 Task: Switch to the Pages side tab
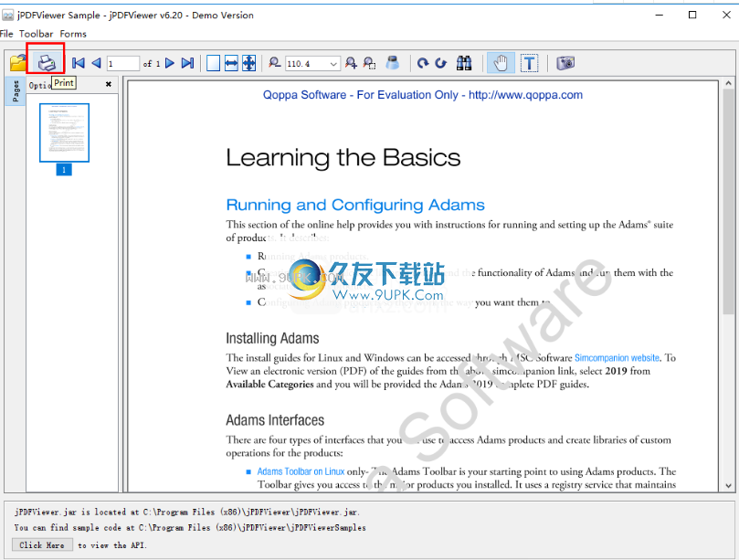[x=16, y=91]
